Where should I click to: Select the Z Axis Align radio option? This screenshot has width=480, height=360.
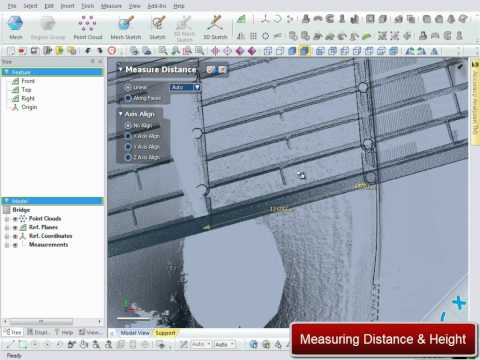coord(128,157)
